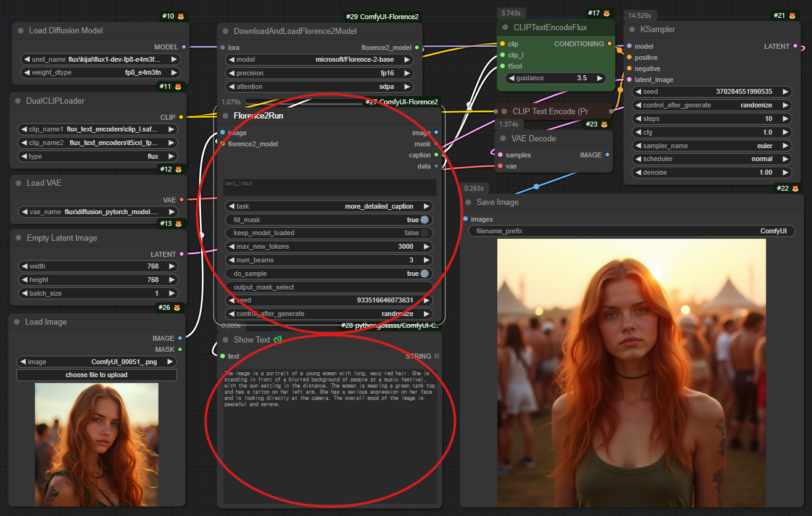
Task: Click the LATENT output port on KSampler
Action: [795, 46]
